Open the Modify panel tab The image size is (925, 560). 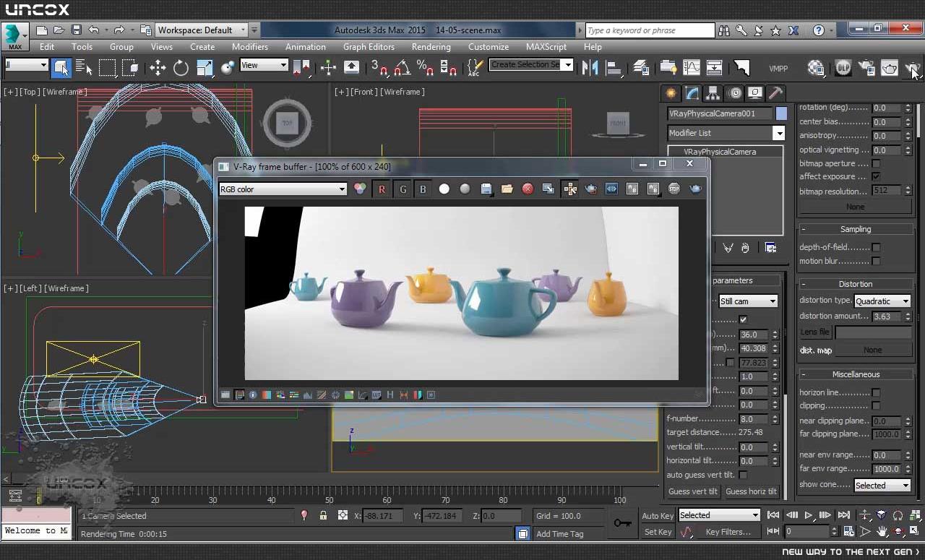point(692,93)
